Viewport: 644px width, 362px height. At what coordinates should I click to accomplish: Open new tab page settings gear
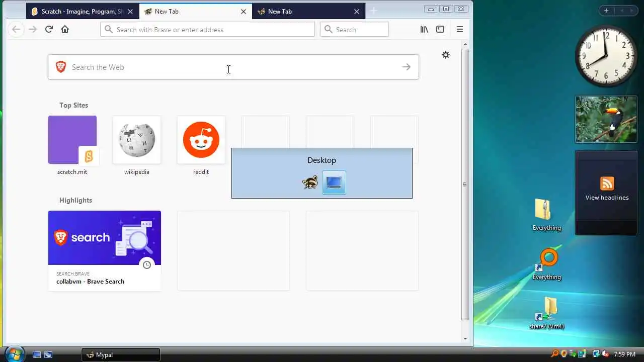click(445, 55)
